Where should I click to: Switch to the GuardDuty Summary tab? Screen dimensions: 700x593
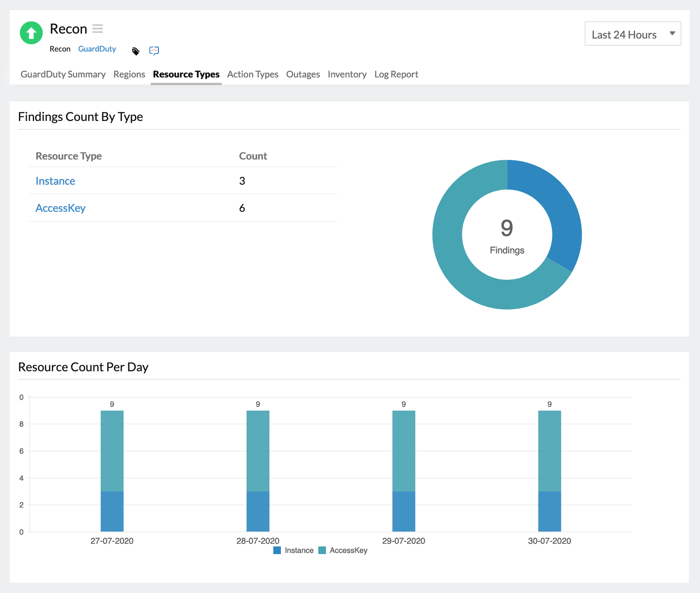click(63, 74)
